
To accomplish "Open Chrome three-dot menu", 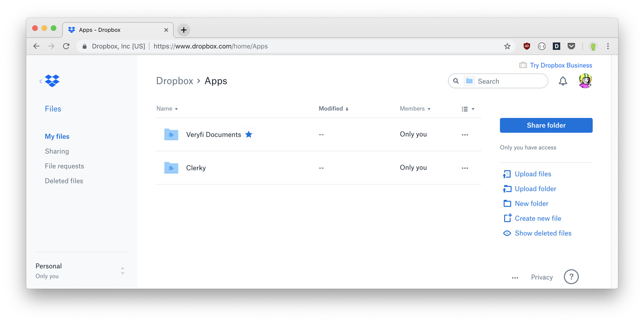I will [x=608, y=46].
